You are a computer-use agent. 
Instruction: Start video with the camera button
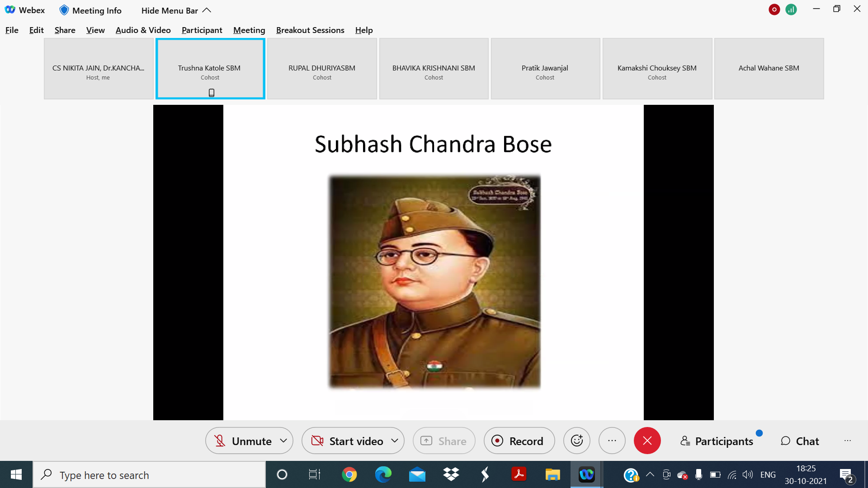(347, 441)
